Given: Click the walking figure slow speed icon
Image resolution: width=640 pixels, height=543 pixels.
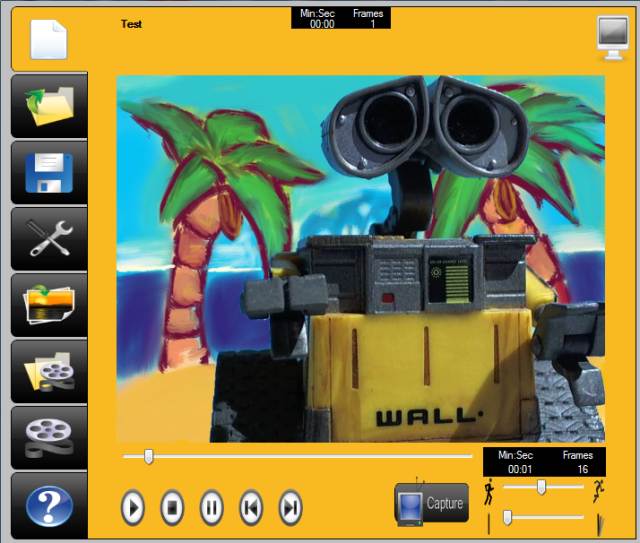Looking at the screenshot, I should pos(489,492).
